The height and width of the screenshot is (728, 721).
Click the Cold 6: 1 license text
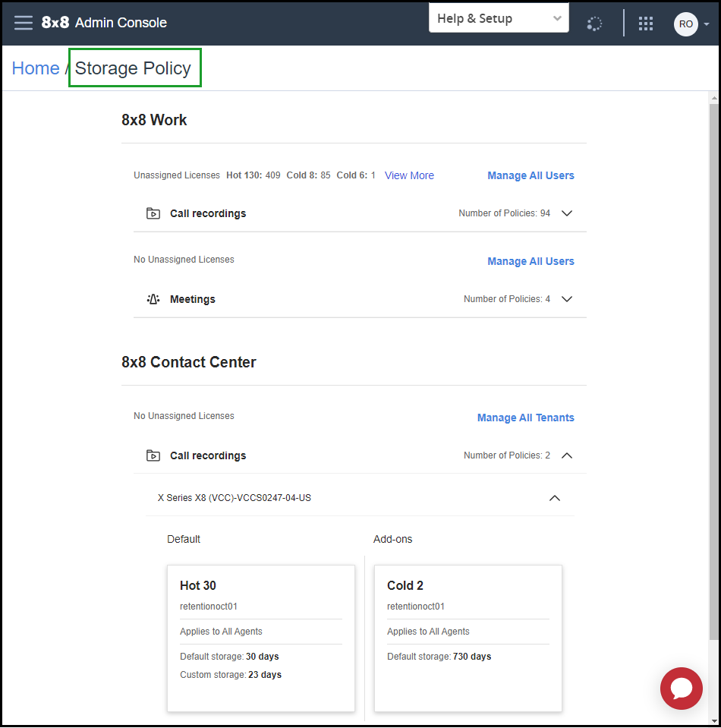pos(356,175)
